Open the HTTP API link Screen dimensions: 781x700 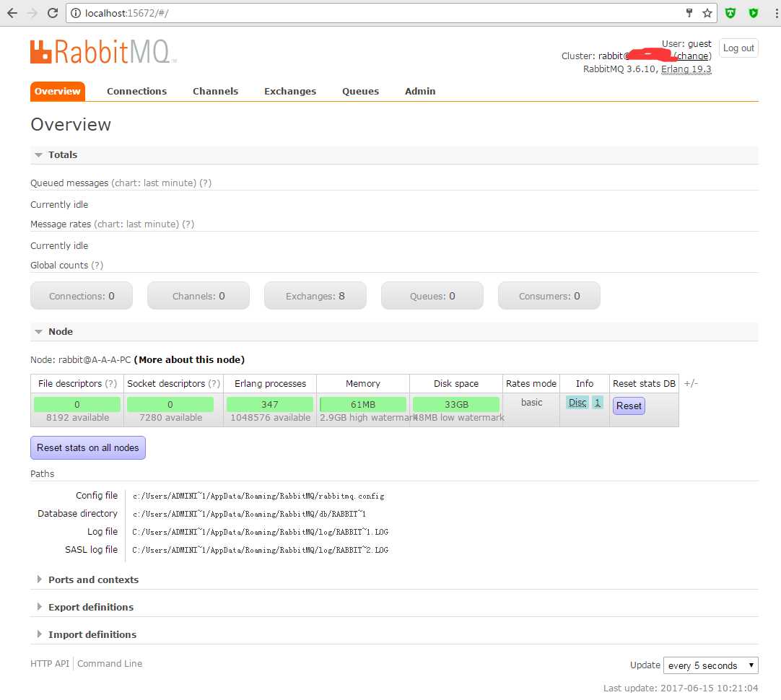(x=50, y=663)
